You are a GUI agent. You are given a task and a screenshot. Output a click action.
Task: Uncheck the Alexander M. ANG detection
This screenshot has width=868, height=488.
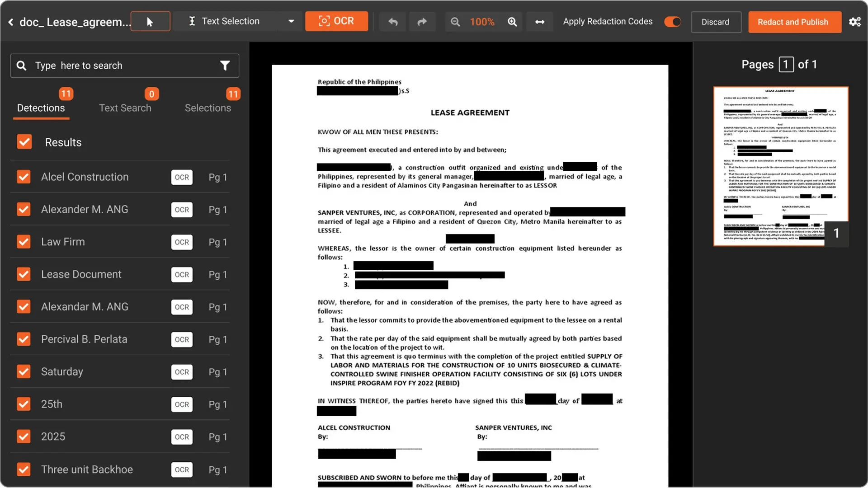point(24,209)
